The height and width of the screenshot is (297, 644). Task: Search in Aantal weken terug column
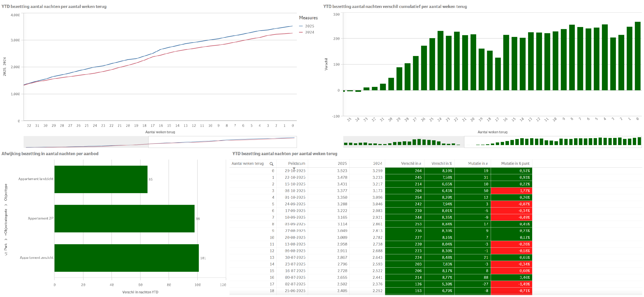271,164
